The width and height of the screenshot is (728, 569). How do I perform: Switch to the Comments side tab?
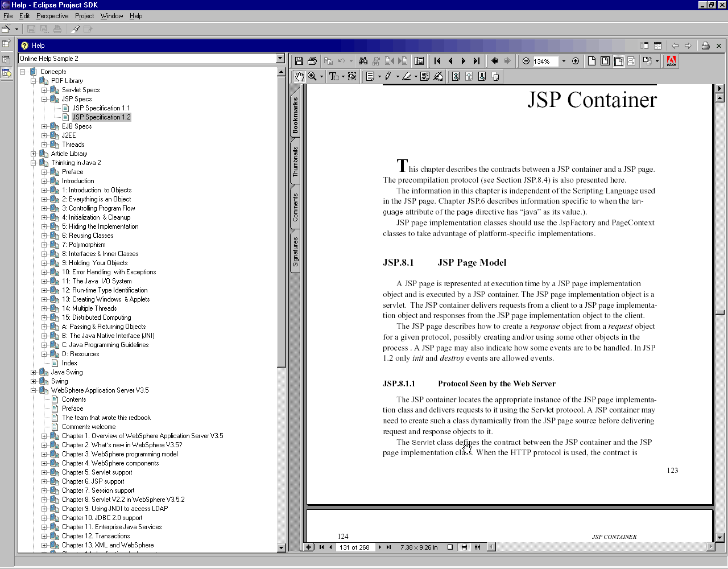(x=295, y=207)
